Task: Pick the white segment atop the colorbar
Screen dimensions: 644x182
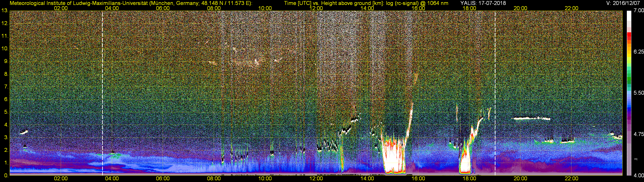Action: point(629,15)
